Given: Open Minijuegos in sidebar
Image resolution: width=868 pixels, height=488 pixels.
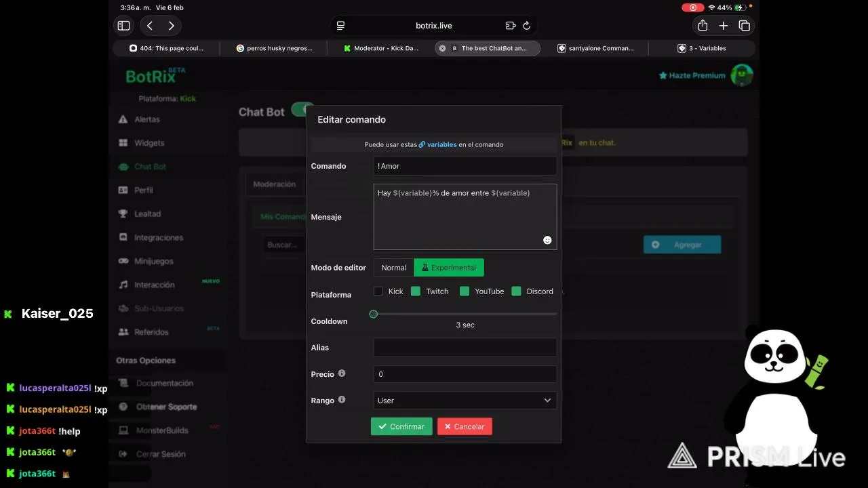Looking at the screenshot, I should tap(154, 262).
